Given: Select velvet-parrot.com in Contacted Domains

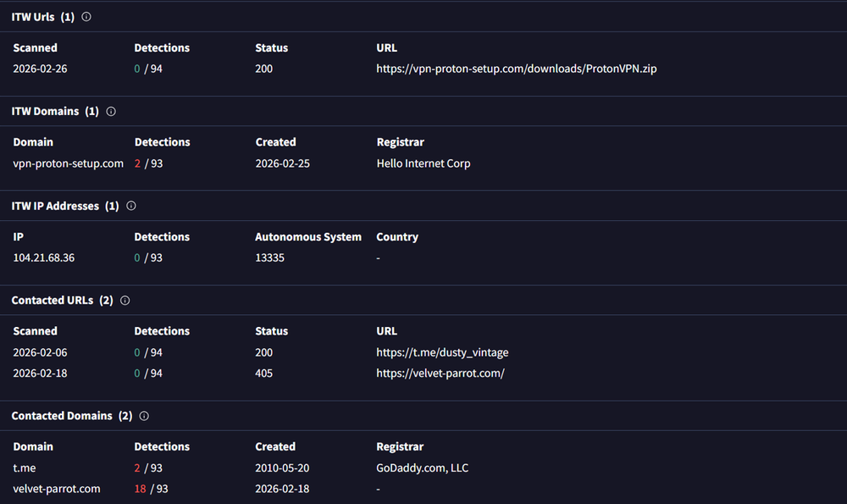Looking at the screenshot, I should [56, 489].
